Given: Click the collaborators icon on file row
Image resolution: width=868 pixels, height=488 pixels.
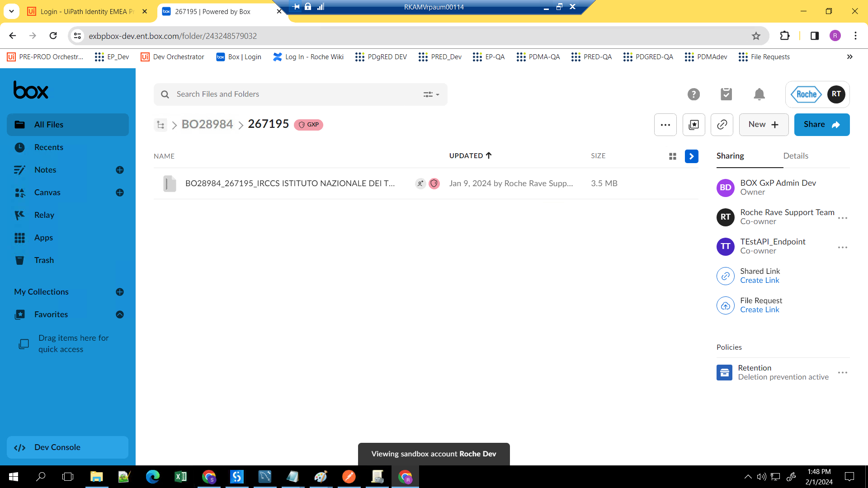Looking at the screenshot, I should (420, 183).
